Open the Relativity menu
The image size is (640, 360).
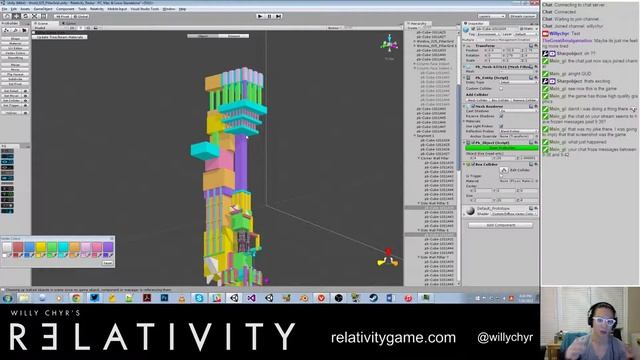pos(97,9)
